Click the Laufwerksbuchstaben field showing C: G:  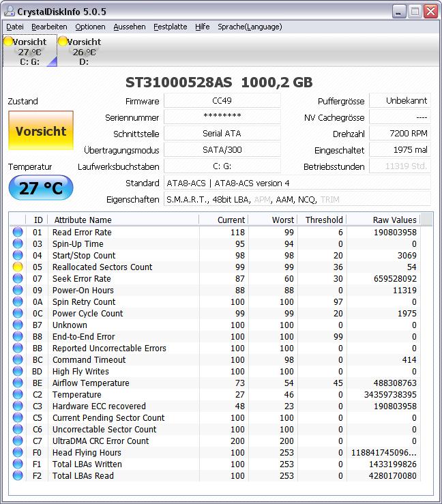[x=222, y=166]
